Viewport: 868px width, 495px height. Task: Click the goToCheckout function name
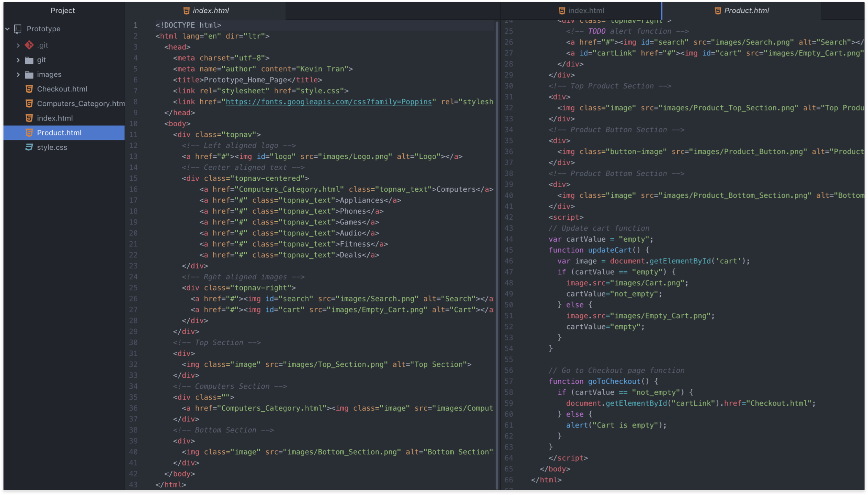614,381
